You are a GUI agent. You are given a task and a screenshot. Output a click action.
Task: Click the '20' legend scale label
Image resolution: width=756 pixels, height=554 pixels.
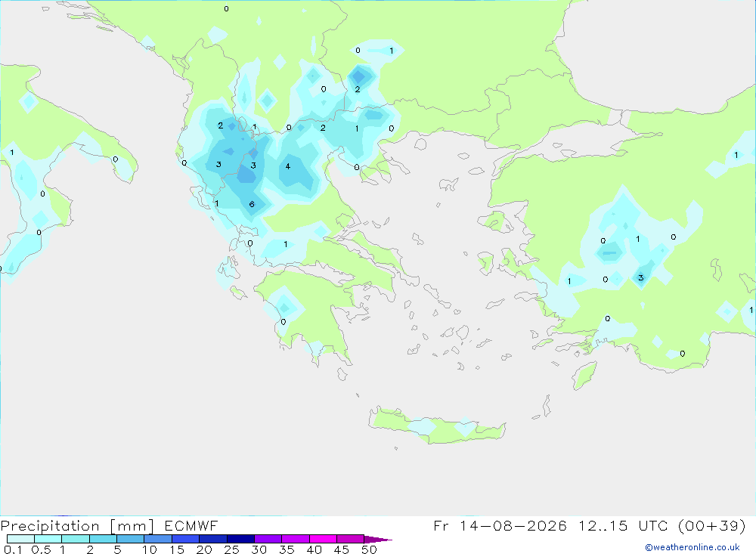coord(204,549)
